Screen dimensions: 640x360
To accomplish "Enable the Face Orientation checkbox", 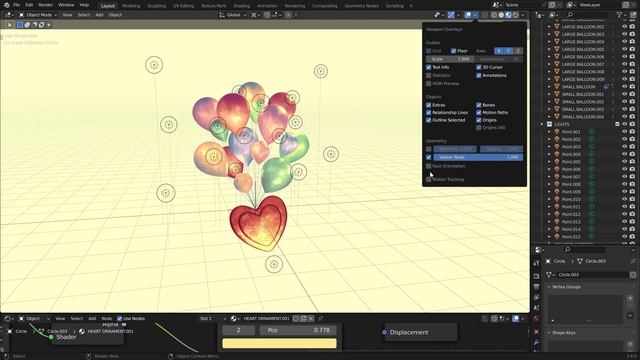I will point(429,166).
